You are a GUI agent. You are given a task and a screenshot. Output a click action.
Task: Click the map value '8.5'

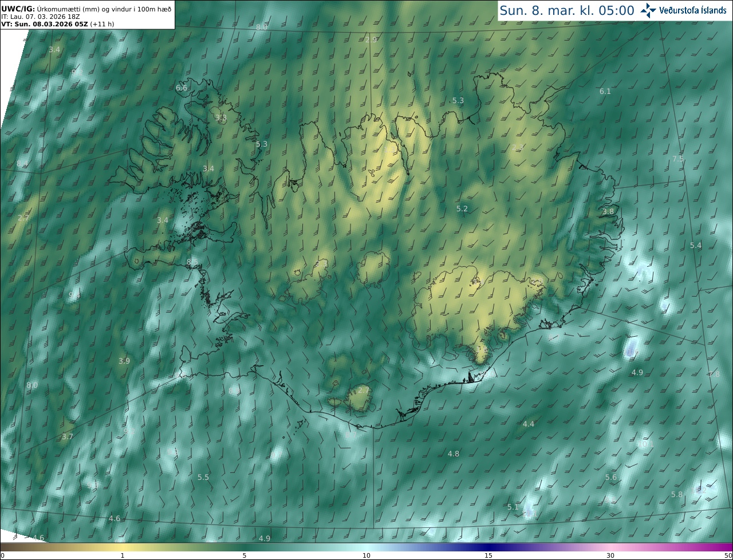tap(192, 262)
